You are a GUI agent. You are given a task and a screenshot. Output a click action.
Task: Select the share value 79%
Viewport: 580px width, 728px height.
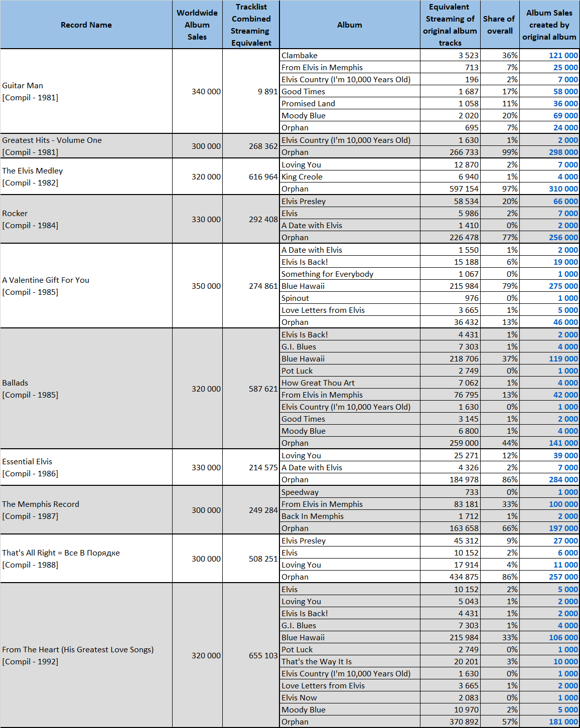(x=500, y=286)
